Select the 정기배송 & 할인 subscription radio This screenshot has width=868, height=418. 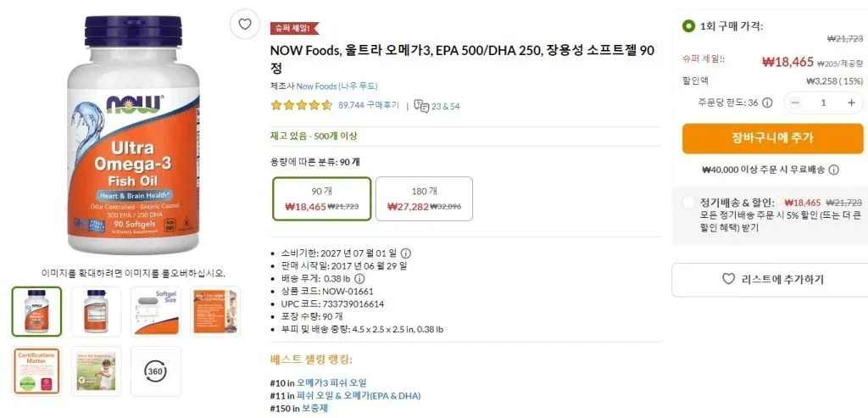coord(689,203)
